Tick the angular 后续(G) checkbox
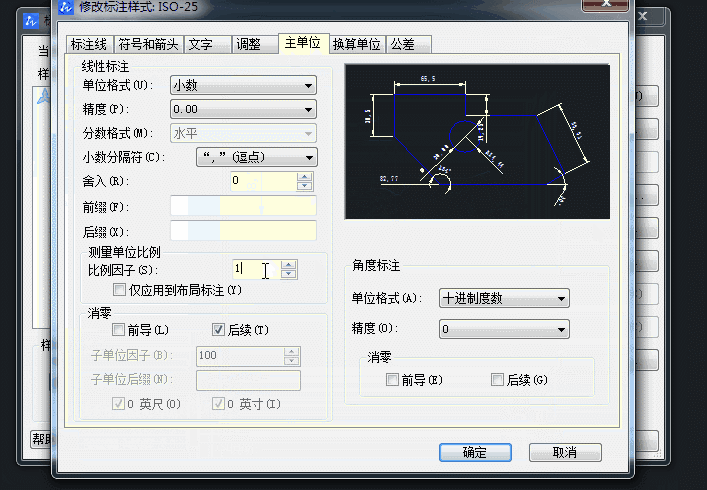Screen dimensions: 707x490 [x=497, y=380]
